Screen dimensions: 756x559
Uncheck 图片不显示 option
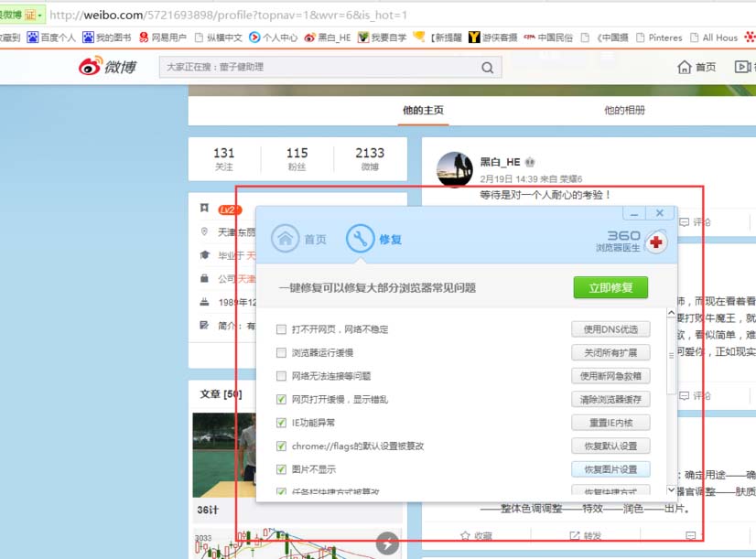[x=281, y=469]
